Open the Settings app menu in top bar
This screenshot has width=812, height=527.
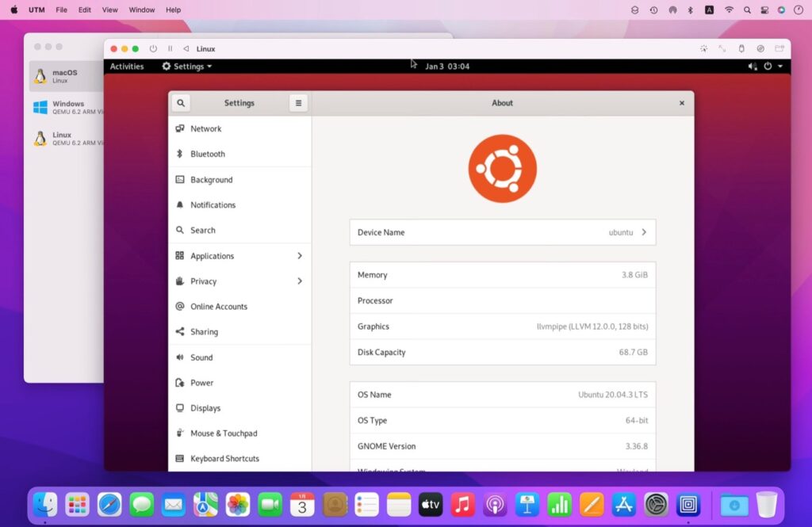187,67
